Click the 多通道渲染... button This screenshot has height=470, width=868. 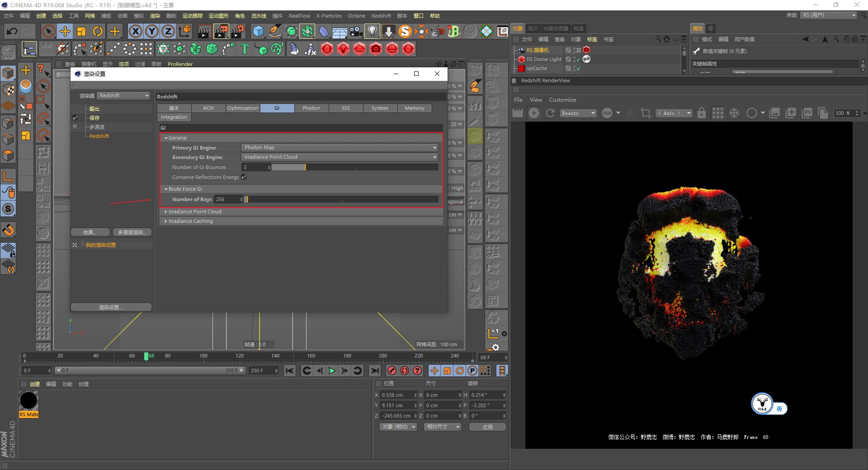point(132,232)
